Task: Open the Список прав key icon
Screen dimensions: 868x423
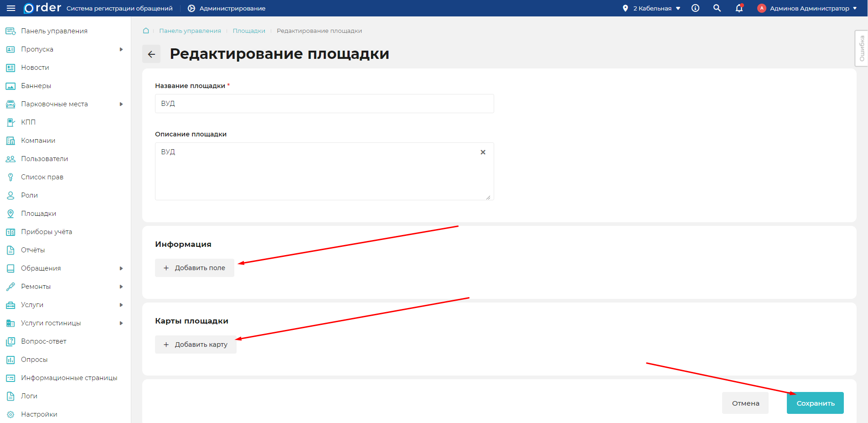Action: point(10,177)
